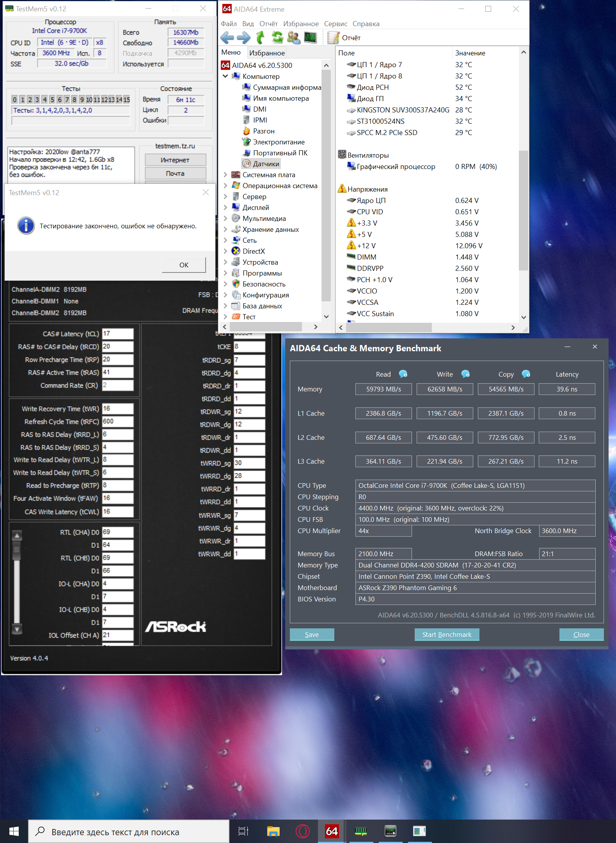
Task: Click Start Benchmark button
Action: [447, 635]
